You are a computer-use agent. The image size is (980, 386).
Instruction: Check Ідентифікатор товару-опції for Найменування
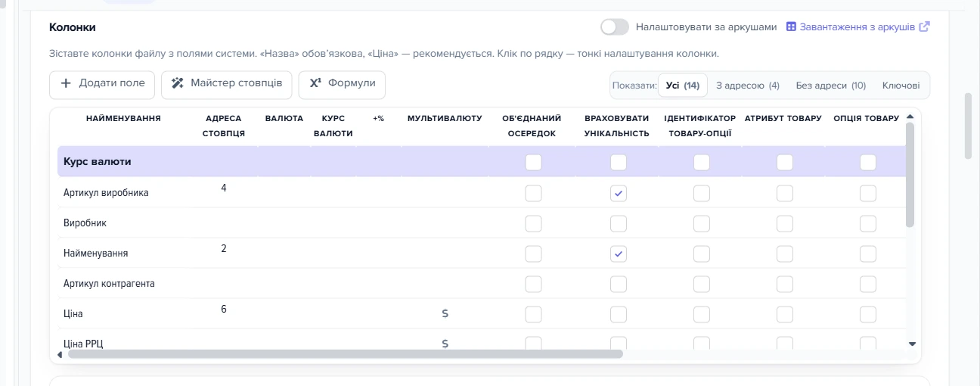[x=702, y=254]
